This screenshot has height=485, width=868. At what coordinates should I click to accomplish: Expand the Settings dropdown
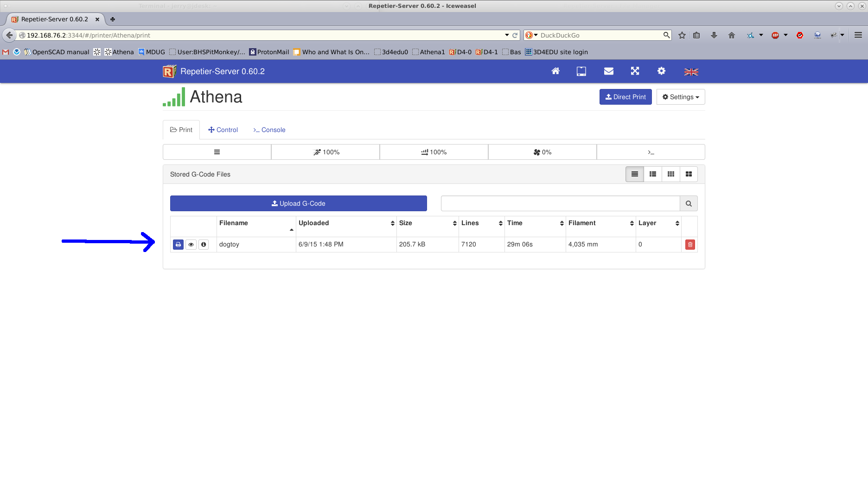(680, 97)
